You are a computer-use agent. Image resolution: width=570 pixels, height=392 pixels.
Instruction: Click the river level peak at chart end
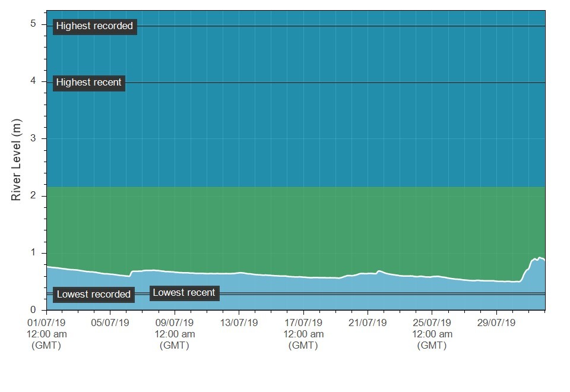tap(539, 258)
